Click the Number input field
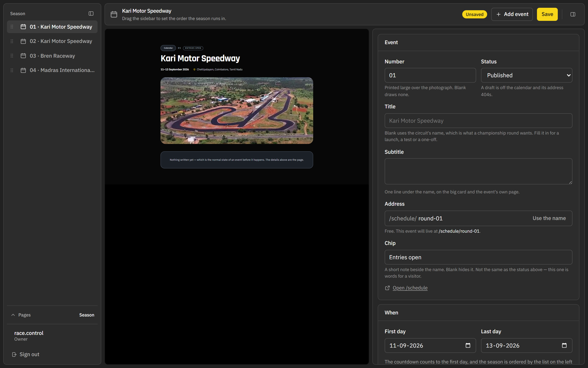The height and width of the screenshot is (368, 588). [430, 75]
